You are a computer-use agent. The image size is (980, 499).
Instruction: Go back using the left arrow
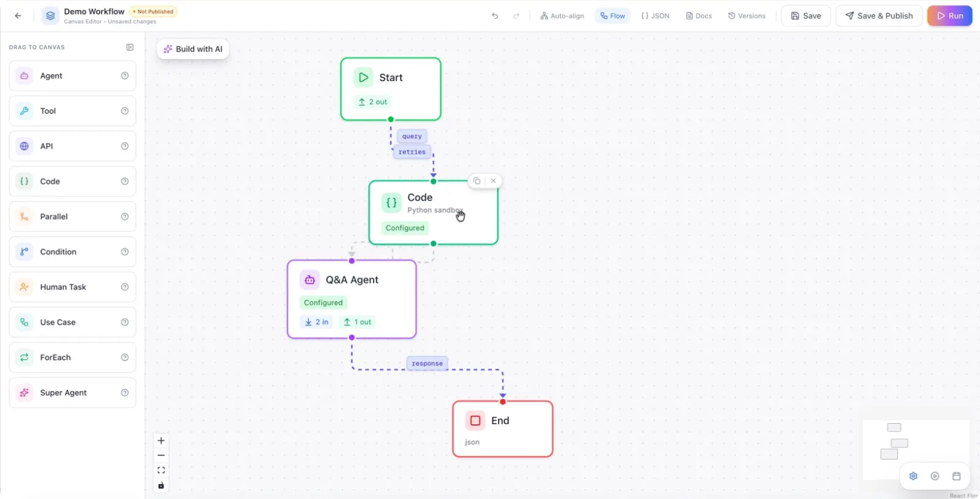click(x=18, y=16)
